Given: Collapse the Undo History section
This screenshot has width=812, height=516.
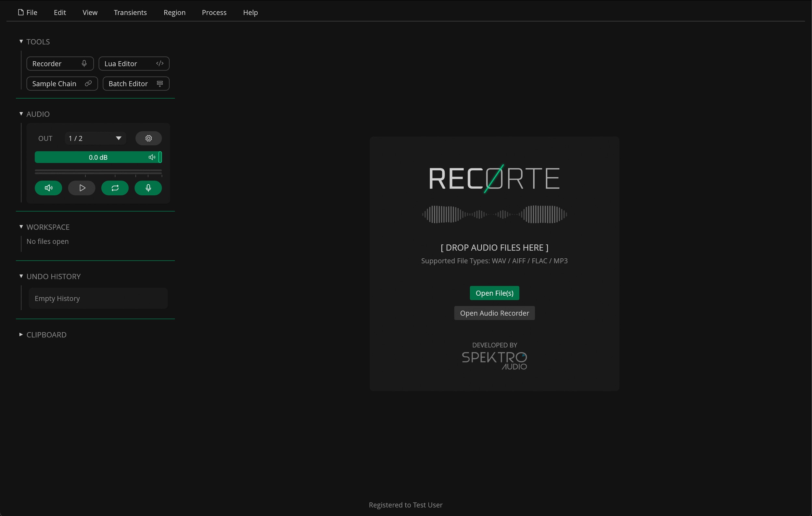Looking at the screenshot, I should tap(21, 276).
